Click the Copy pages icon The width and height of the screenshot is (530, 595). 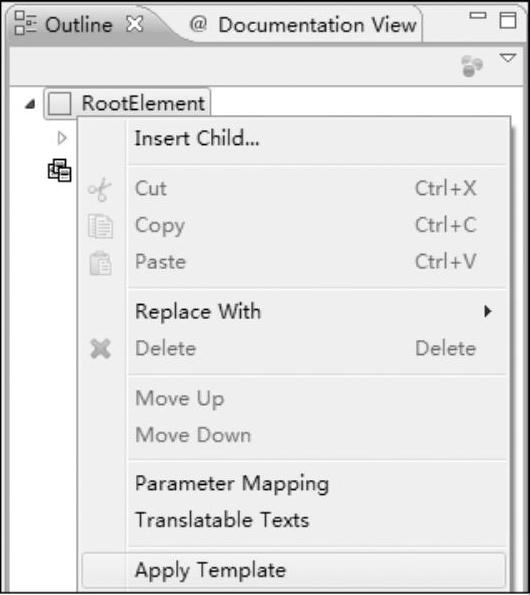tap(101, 226)
